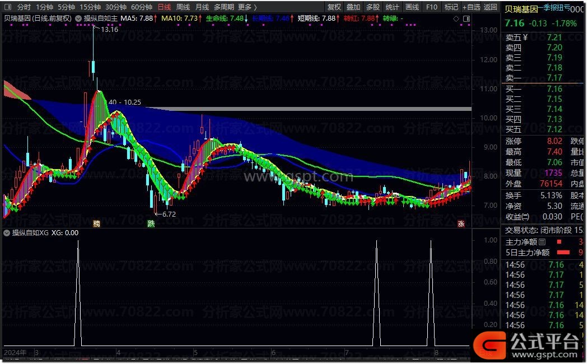This screenshot has width=588, height=364.
Task: Click the 跌 event marker below the chart
Action: tap(151, 224)
